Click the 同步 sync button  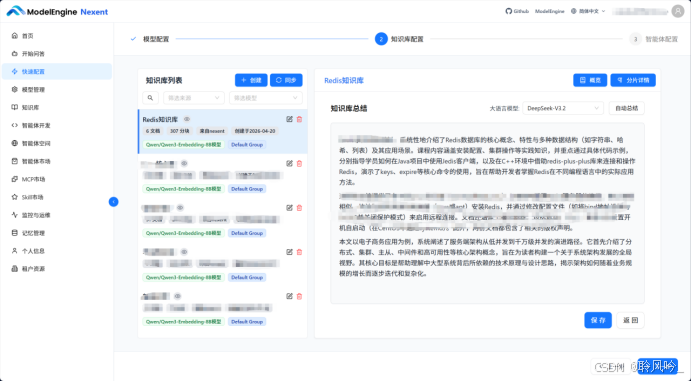286,80
